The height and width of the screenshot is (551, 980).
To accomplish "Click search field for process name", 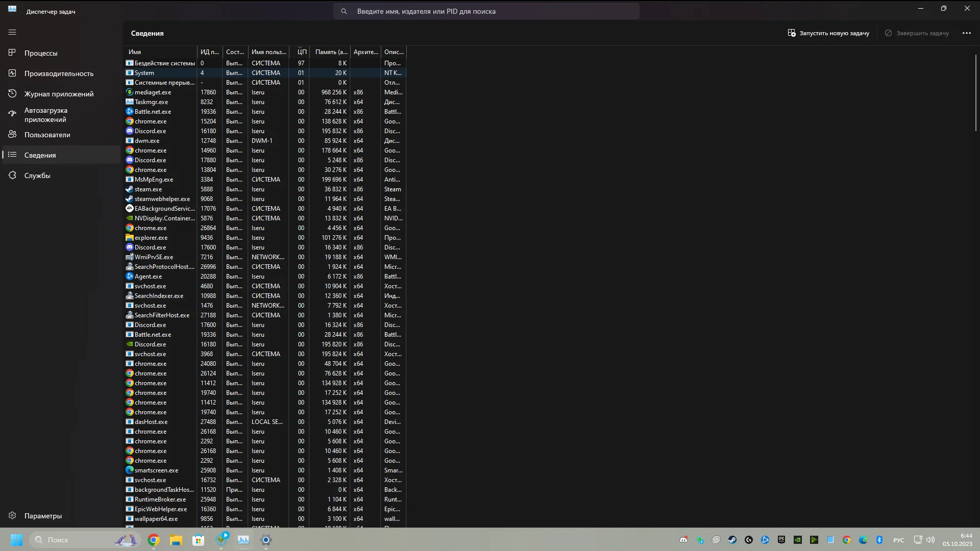I will click(486, 11).
